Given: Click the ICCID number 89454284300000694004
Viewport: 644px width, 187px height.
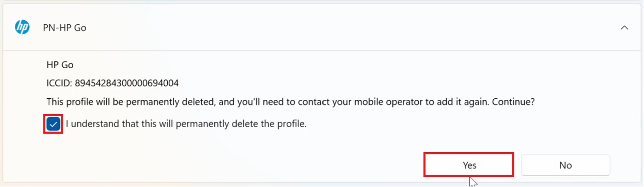Looking at the screenshot, I should pyautogui.click(x=126, y=83).
